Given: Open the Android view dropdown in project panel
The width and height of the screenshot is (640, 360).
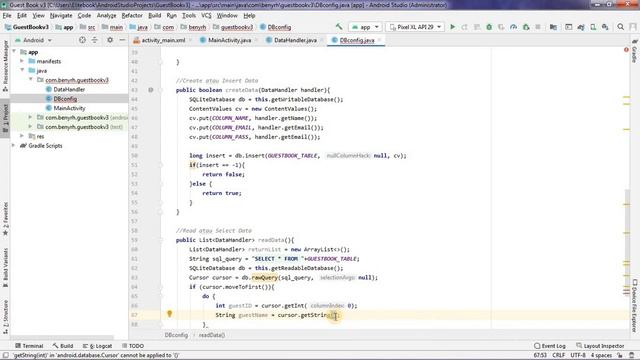Looking at the screenshot, I should point(33,40).
